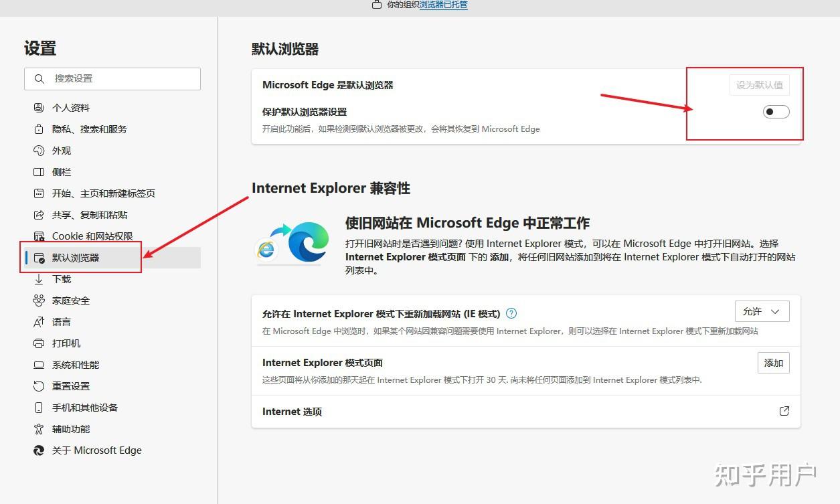The image size is (840, 504).
Task: Expand the 允许 dropdown for IE mode
Action: pos(762,311)
